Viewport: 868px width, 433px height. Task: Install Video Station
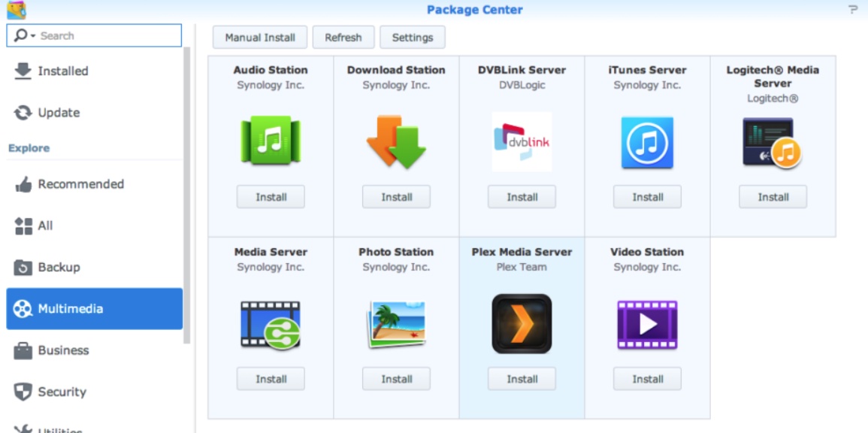click(x=647, y=379)
